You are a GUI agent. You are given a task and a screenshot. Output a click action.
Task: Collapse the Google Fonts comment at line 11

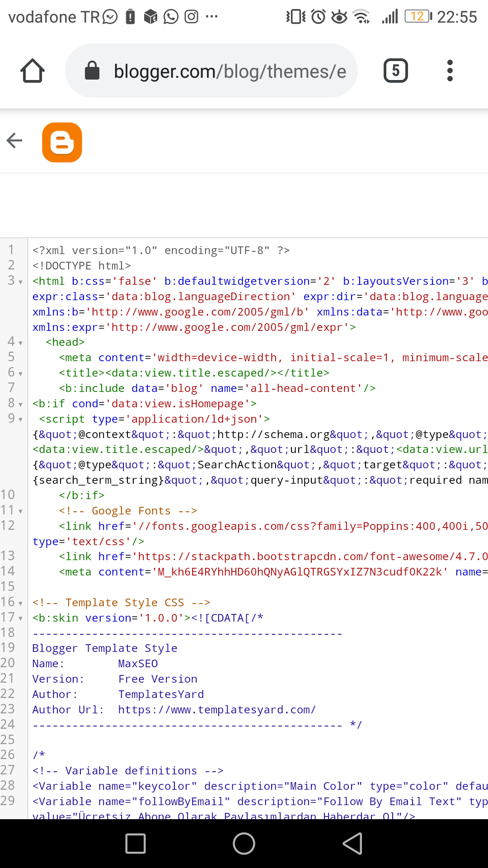point(20,512)
